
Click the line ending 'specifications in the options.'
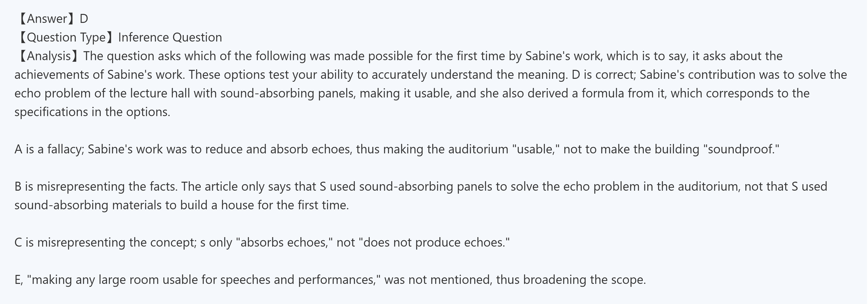[x=92, y=112]
